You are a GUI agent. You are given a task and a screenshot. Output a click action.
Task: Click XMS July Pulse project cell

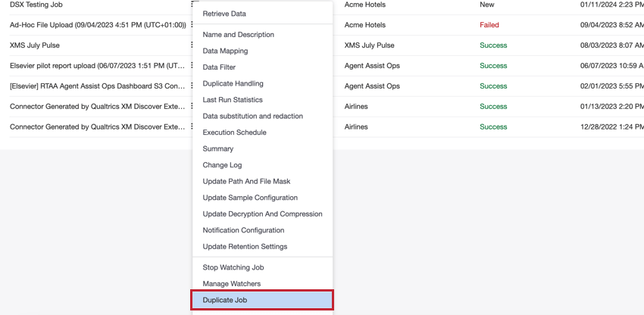369,45
